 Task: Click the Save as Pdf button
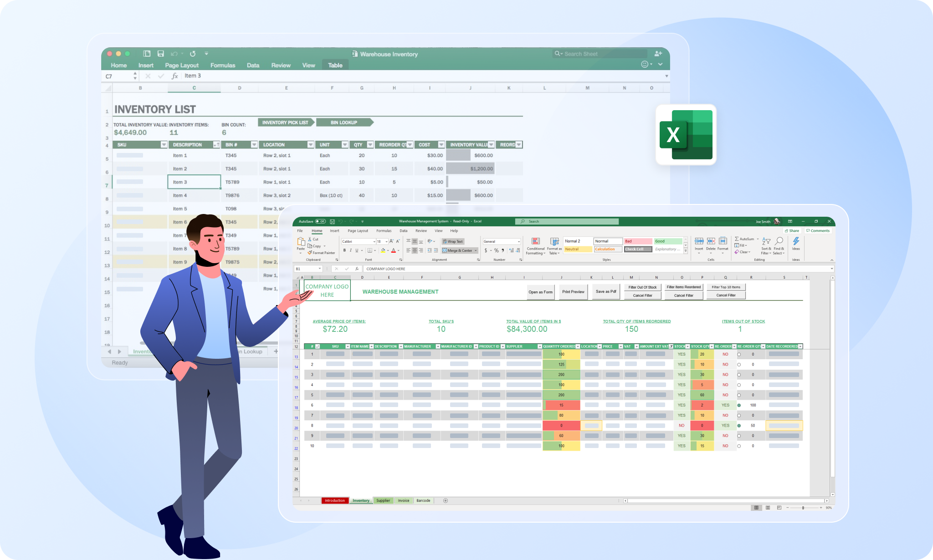tap(606, 292)
